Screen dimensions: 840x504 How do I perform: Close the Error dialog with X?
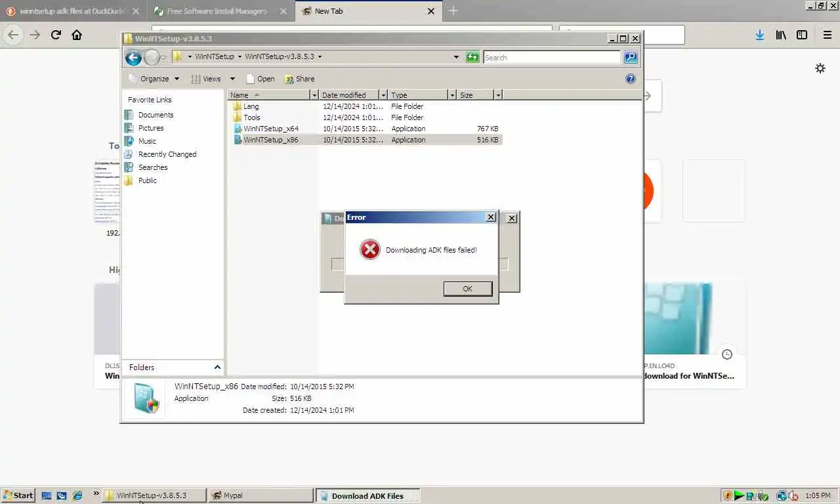490,217
